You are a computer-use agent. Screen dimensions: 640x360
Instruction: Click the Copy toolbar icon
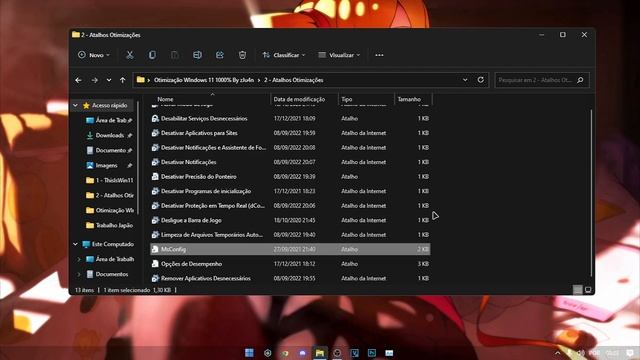coord(152,55)
